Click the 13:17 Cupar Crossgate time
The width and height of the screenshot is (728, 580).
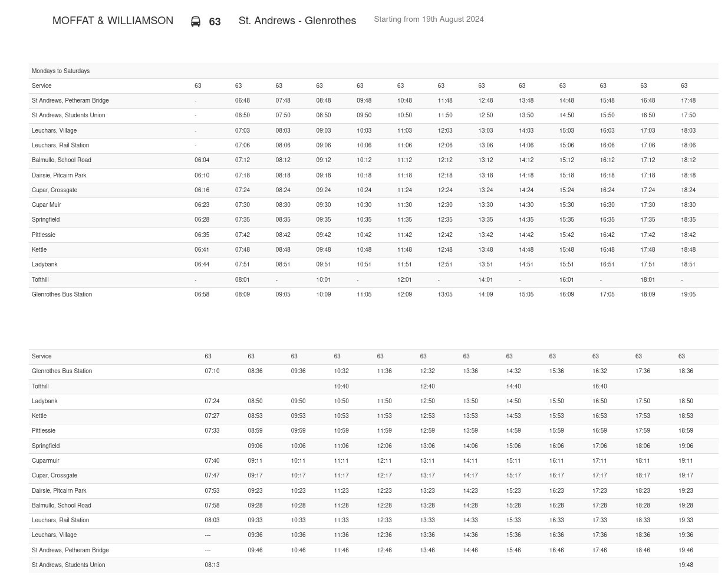[427, 476]
